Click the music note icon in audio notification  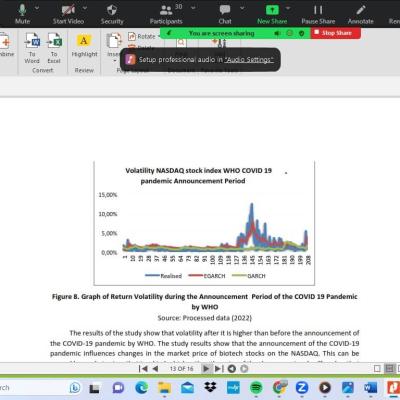point(130,59)
